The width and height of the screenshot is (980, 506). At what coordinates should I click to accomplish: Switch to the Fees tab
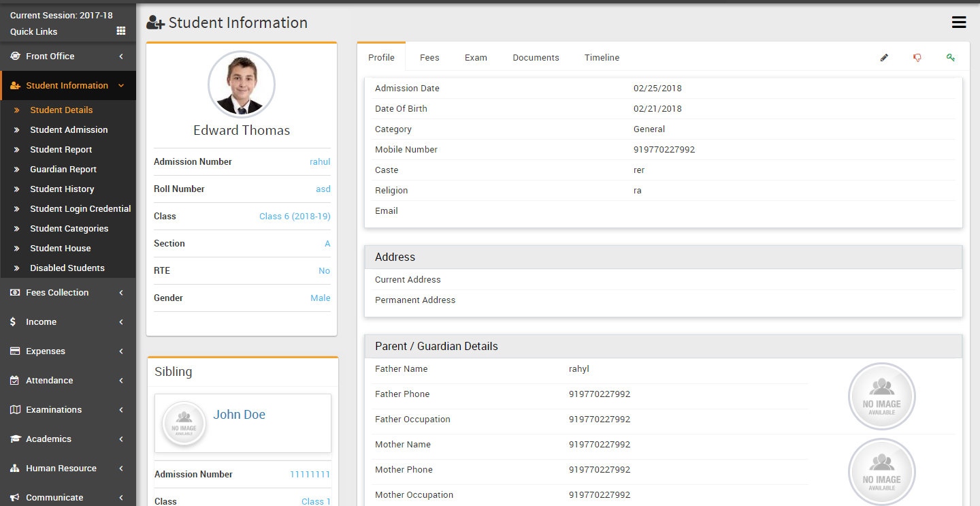[429, 58]
